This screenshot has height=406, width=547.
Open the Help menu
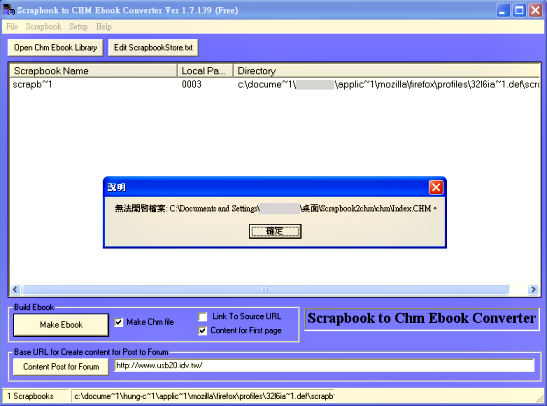coord(104,27)
